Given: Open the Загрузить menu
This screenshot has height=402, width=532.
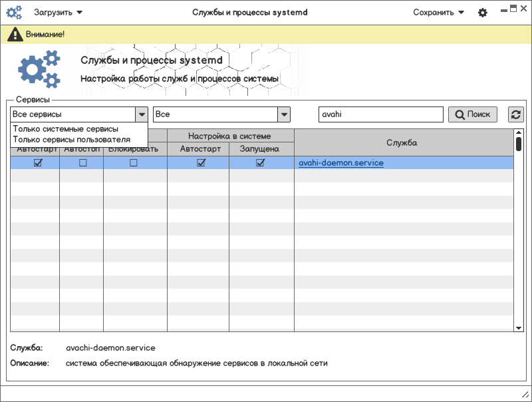Looking at the screenshot, I should pos(58,13).
